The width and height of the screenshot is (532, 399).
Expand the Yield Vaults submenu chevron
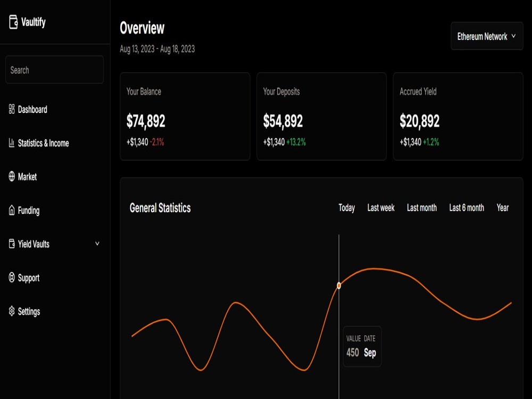[x=97, y=244]
